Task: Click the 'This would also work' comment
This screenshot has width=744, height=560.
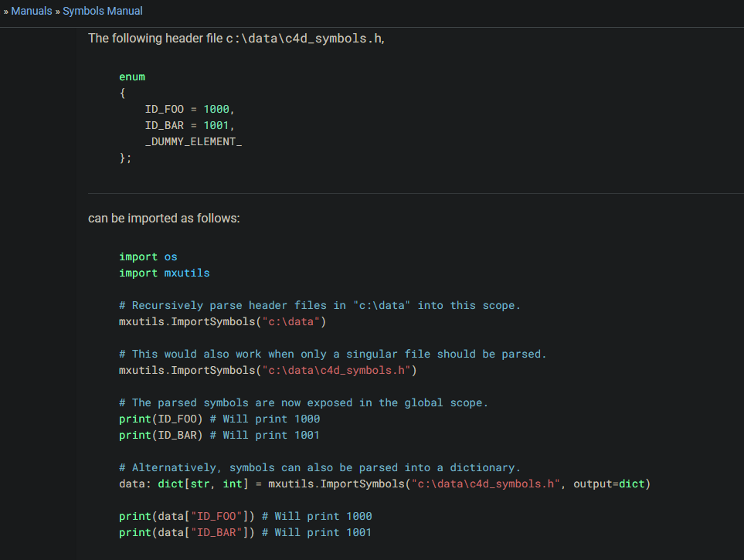Action: [x=332, y=354]
